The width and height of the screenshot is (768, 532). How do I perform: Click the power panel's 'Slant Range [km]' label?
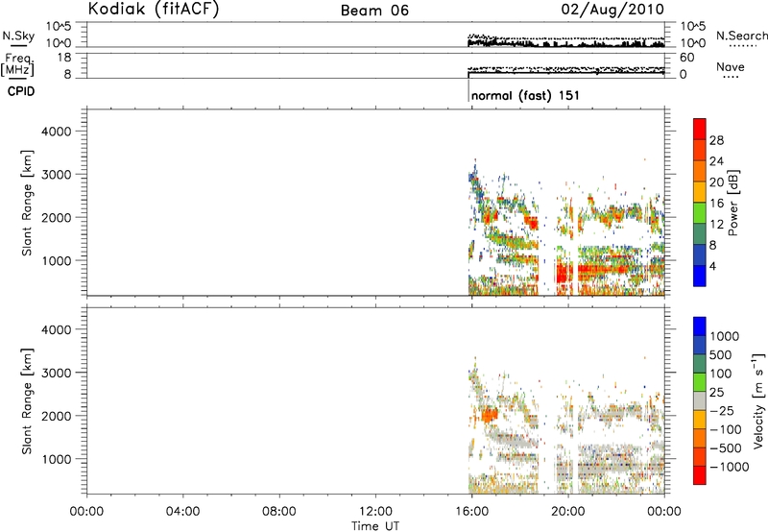tap(27, 203)
